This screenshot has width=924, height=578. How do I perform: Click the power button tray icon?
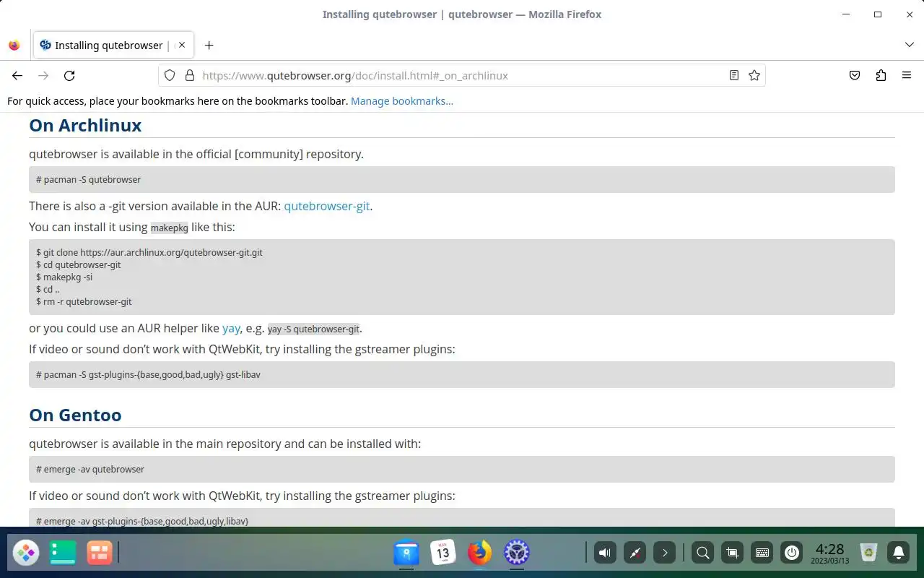click(792, 553)
